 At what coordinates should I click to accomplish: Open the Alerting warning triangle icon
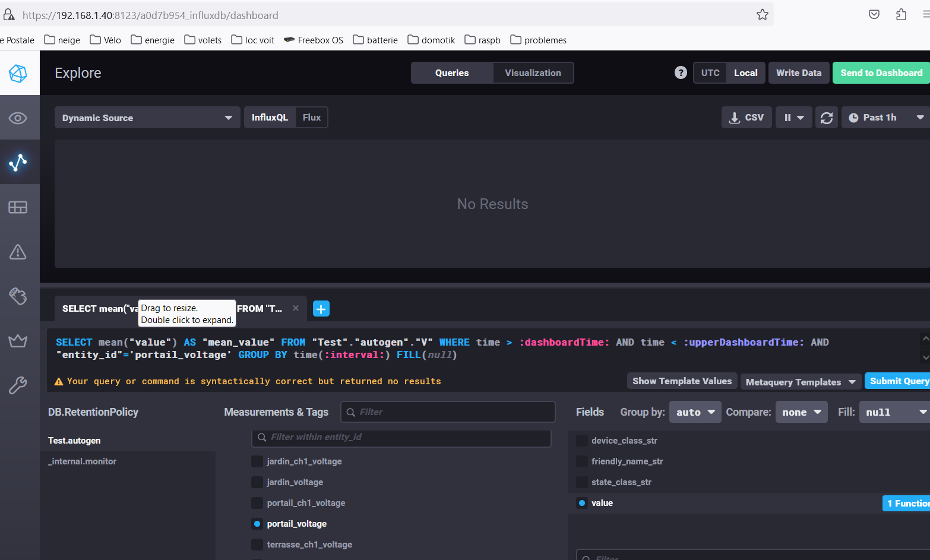[18, 252]
